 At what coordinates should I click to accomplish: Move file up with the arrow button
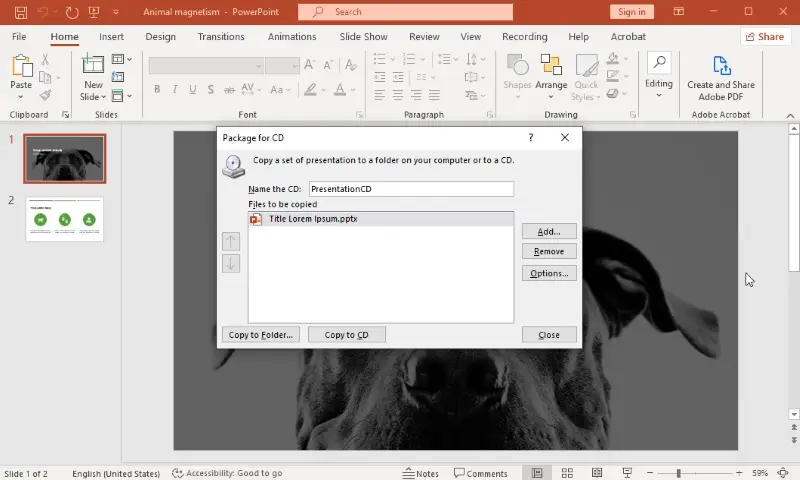[231, 241]
